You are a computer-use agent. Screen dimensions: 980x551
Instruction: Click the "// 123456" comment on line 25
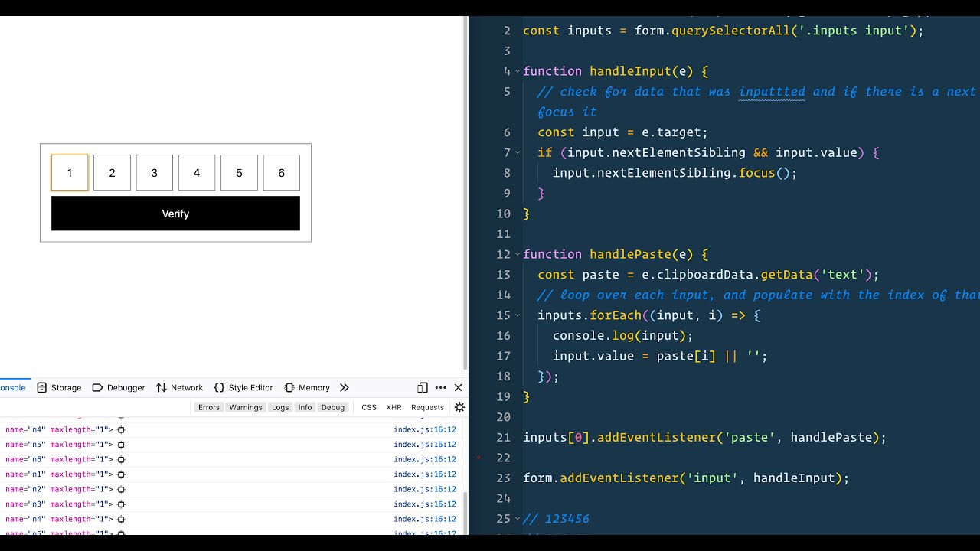point(556,519)
